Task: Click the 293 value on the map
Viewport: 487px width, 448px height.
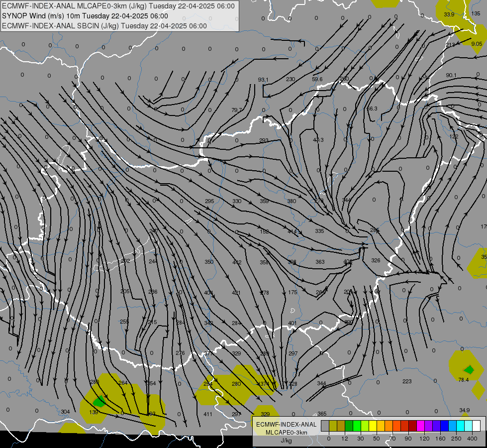Action: point(264,140)
